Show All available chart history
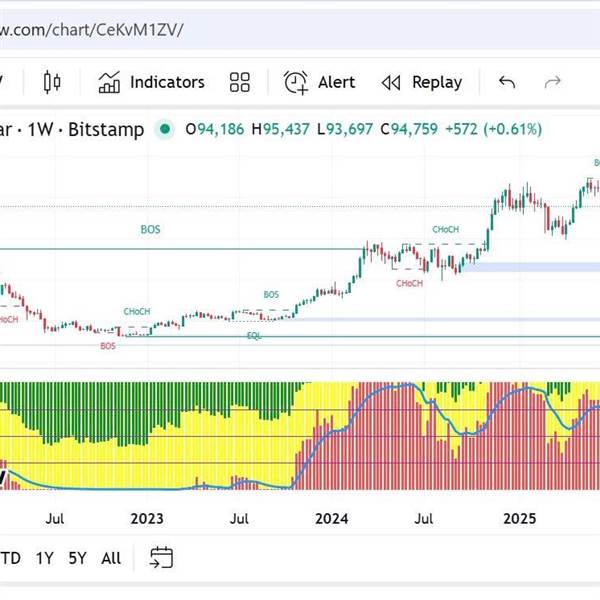This screenshot has width=600, height=600. point(111,557)
